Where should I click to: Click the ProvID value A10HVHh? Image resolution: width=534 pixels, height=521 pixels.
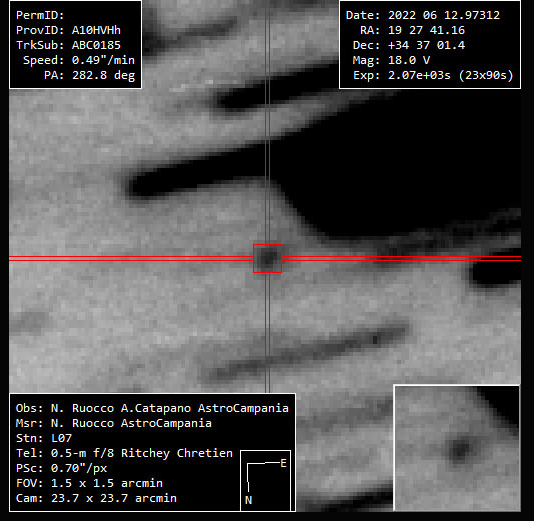click(96, 30)
